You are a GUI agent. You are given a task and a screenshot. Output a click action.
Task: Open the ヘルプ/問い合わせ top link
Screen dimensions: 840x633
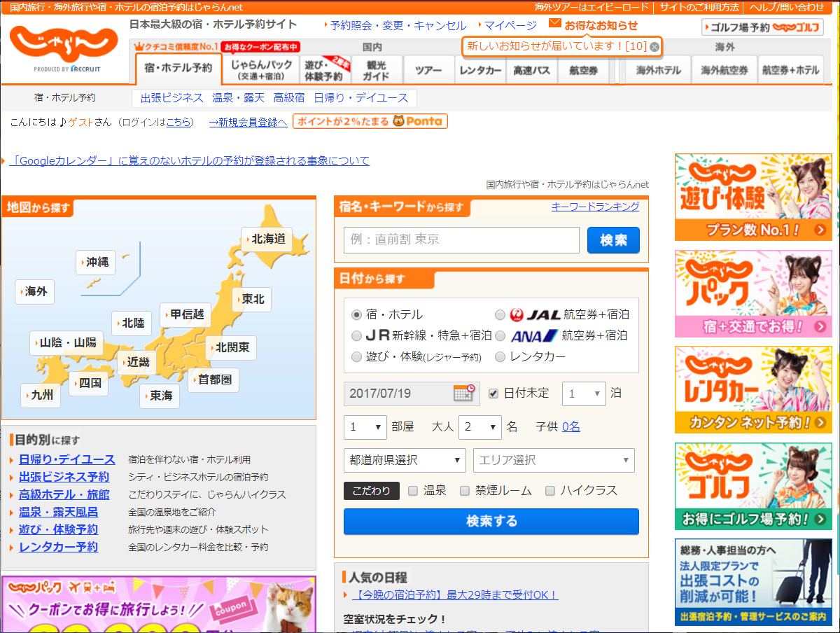[x=787, y=7]
